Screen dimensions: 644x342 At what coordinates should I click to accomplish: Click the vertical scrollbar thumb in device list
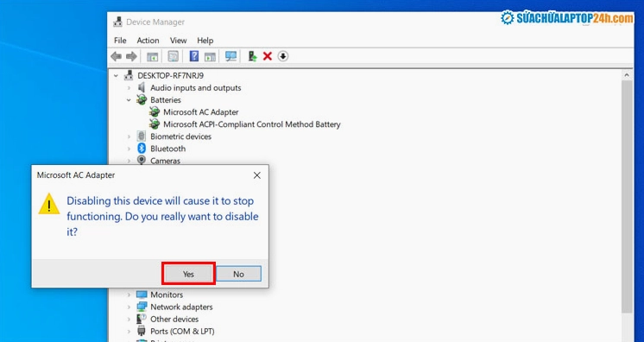coord(627,197)
